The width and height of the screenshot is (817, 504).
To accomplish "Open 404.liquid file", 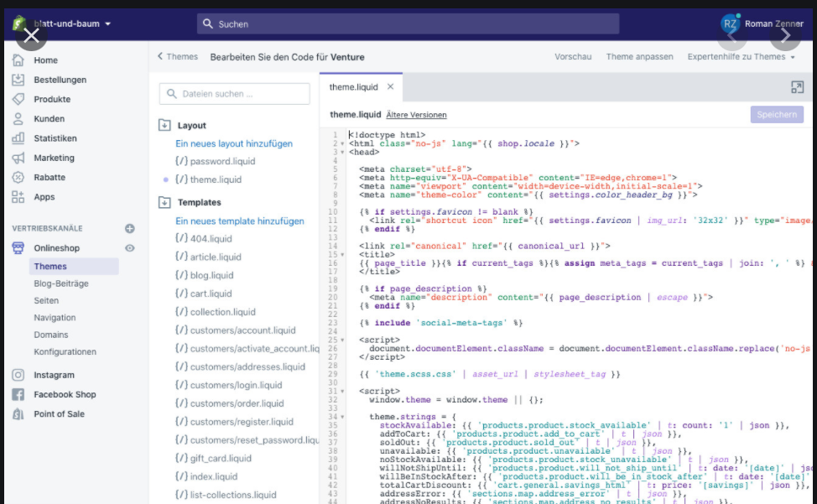I will click(x=204, y=238).
